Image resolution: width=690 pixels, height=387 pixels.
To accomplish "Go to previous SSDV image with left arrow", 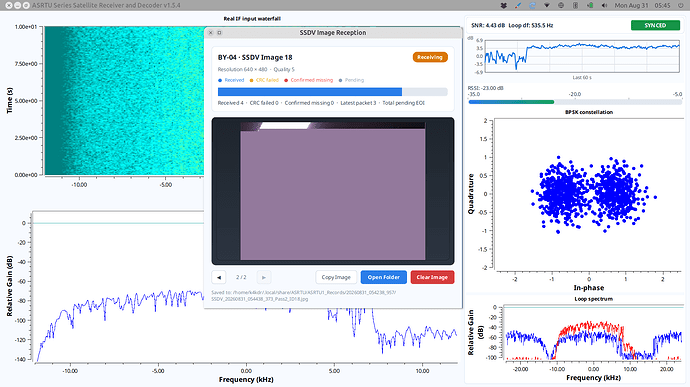I will point(219,277).
